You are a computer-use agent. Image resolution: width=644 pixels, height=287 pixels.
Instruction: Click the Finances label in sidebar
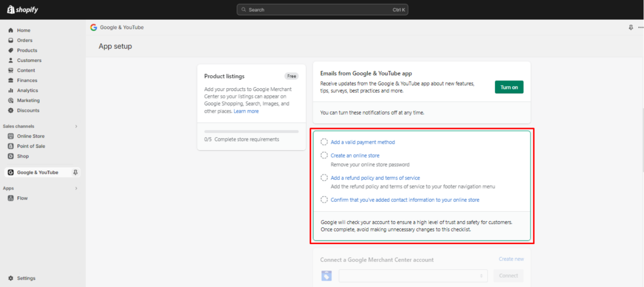pos(27,81)
